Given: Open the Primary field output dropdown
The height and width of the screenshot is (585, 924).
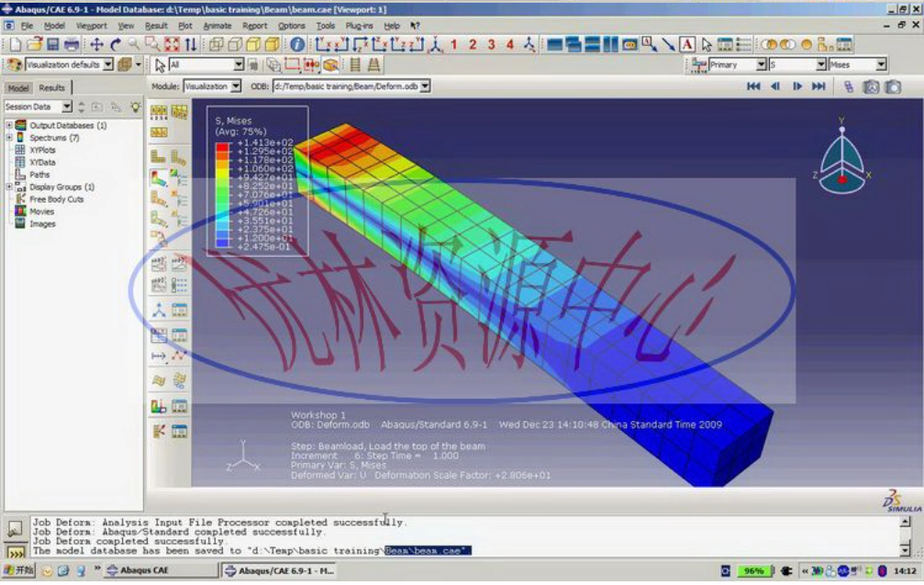Looking at the screenshot, I should pyautogui.click(x=763, y=65).
